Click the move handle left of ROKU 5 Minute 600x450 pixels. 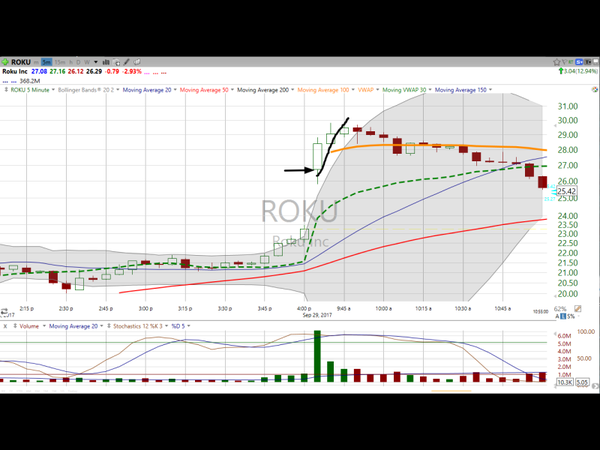(x=6, y=90)
